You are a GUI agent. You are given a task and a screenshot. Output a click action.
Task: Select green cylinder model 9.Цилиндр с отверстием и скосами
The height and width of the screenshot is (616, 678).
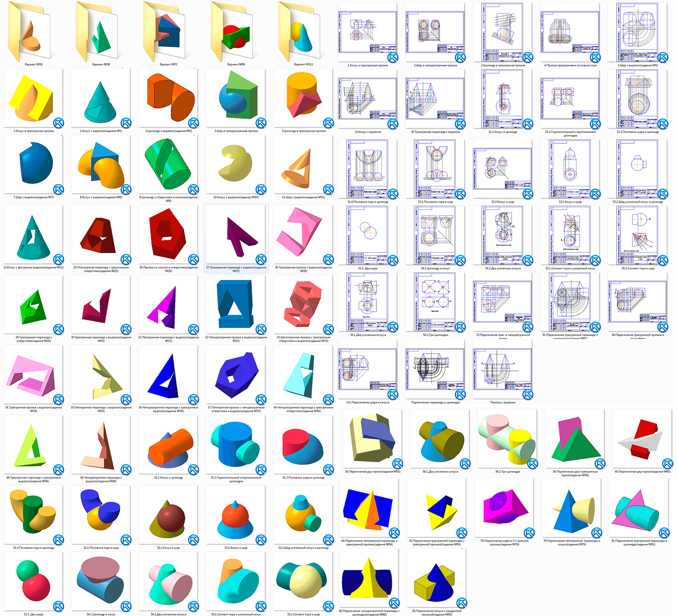click(168, 165)
